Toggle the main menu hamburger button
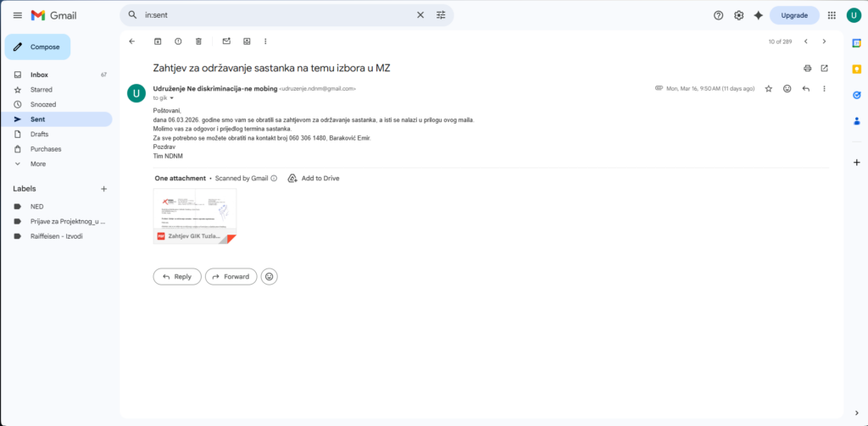 [17, 15]
